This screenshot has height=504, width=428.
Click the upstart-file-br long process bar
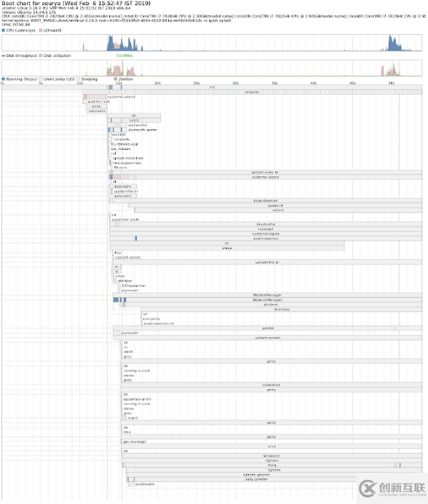(x=267, y=262)
